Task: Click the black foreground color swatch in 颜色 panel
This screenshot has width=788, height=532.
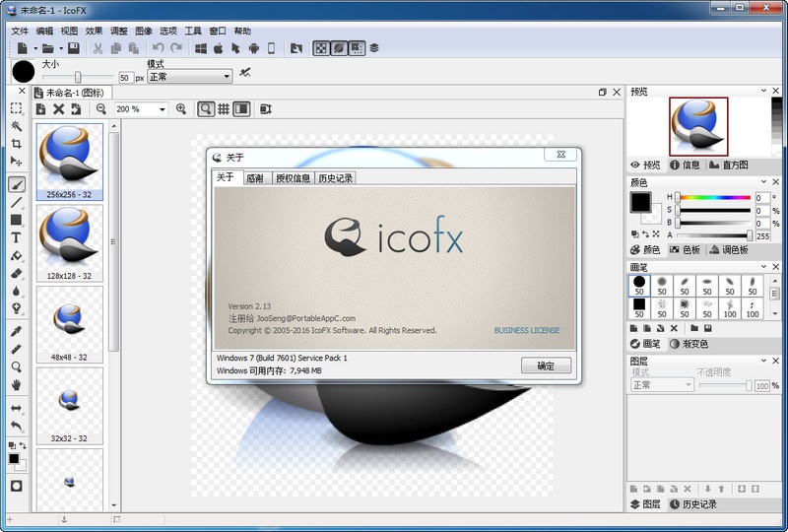Action: [x=641, y=202]
